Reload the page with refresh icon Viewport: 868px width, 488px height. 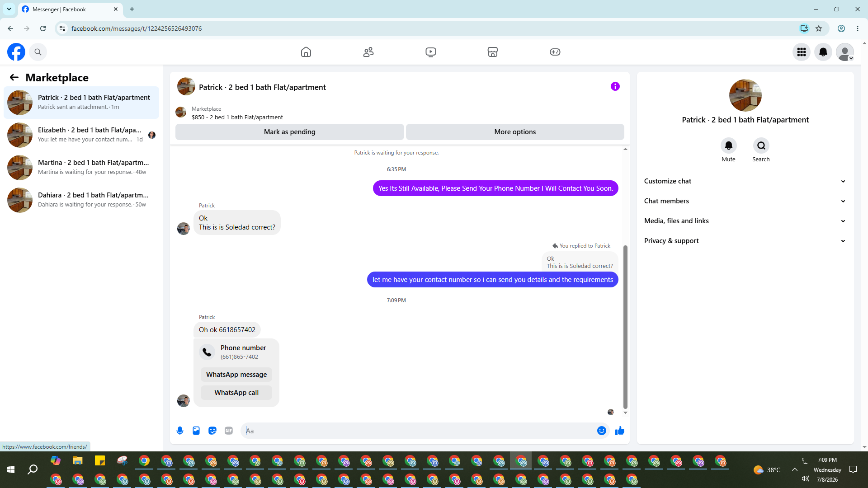43,28
